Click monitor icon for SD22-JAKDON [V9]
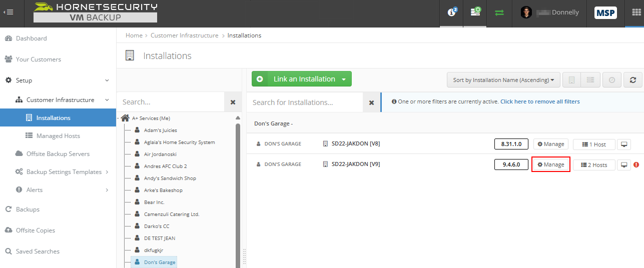Screen dimensions: 644x268 (x=624, y=165)
